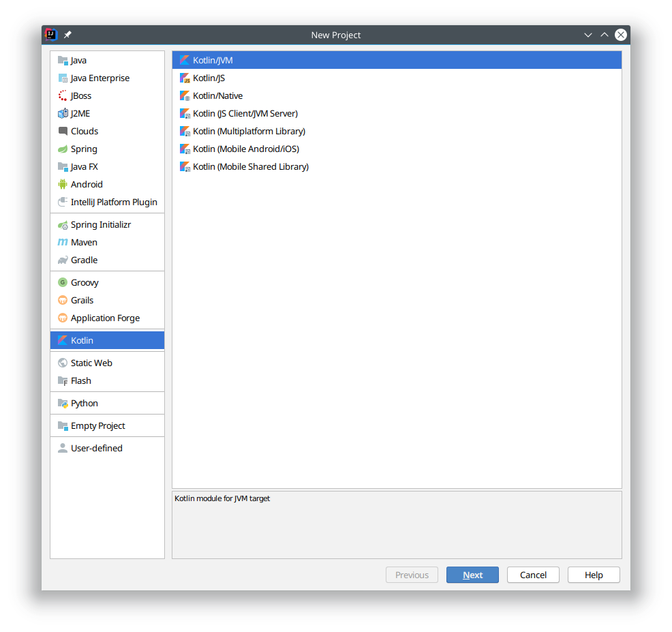Select the Groovy category label
Screen dimensions: 672x632
[85, 283]
